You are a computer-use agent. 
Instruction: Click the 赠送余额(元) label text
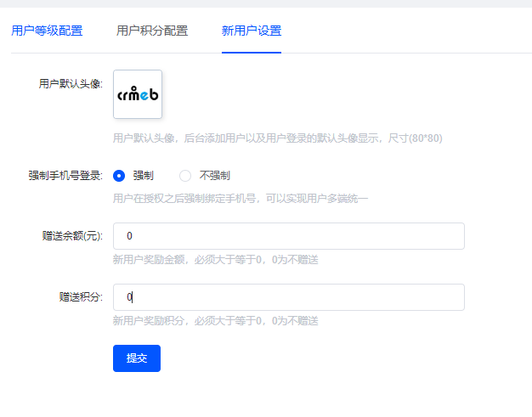(x=72, y=236)
